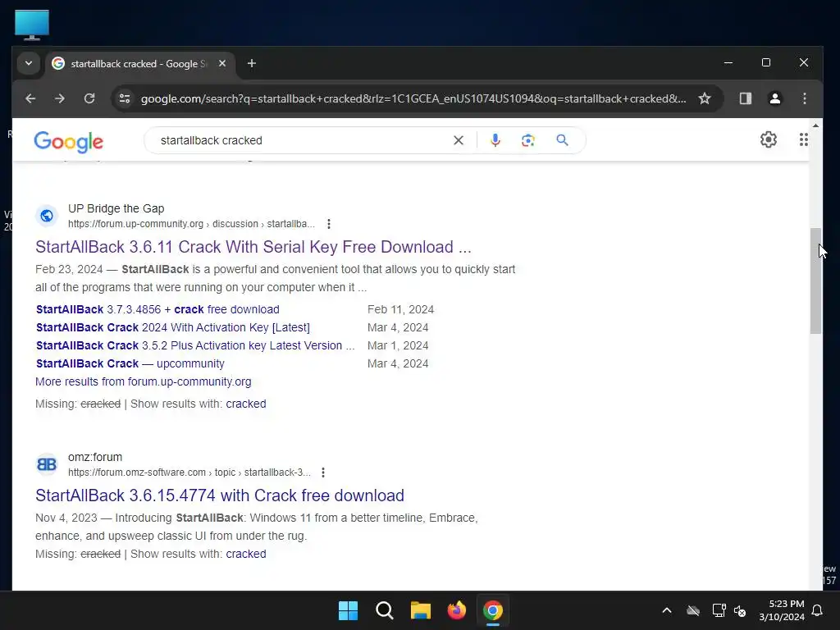
Task: Show more results from forum.up-community.org
Action: click(143, 382)
